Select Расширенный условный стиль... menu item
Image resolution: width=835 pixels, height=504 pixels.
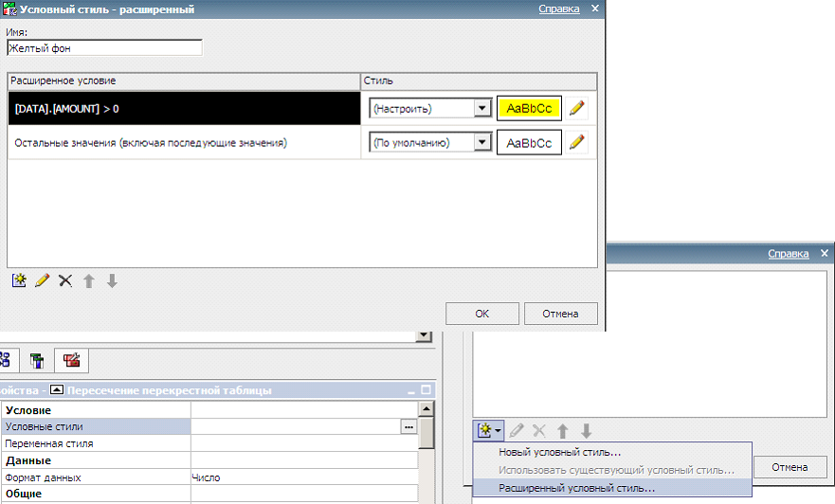575,488
